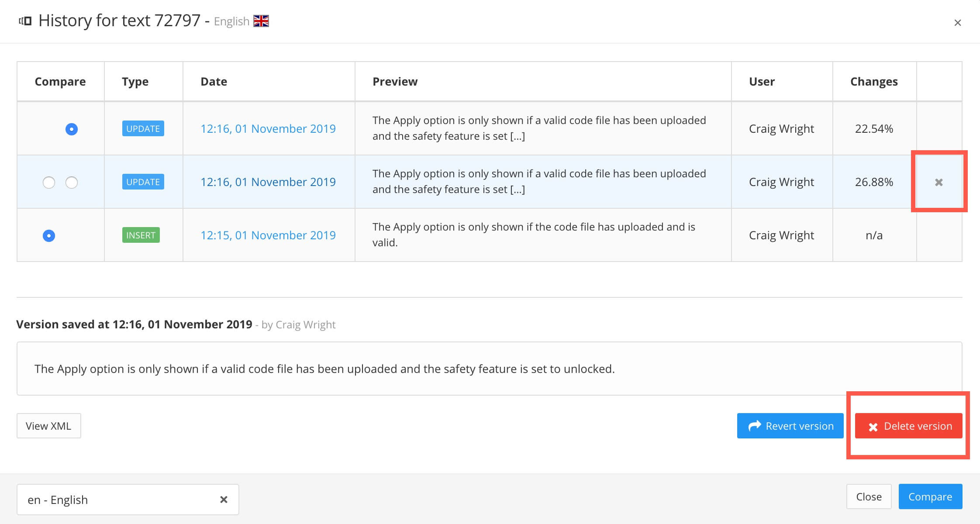
Task: Click the UK flag icon in the header
Action: 261,21
